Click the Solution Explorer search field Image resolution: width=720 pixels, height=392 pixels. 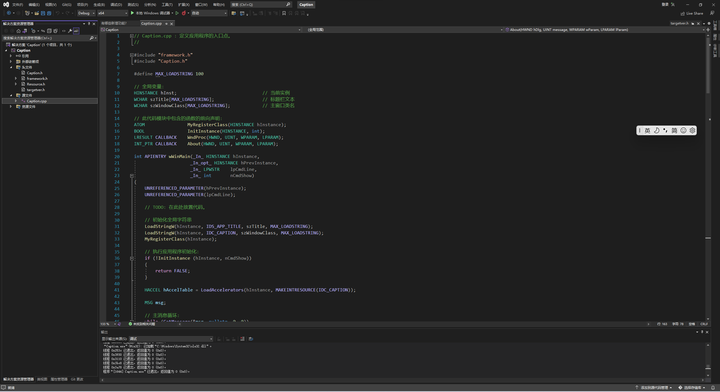tap(49, 38)
